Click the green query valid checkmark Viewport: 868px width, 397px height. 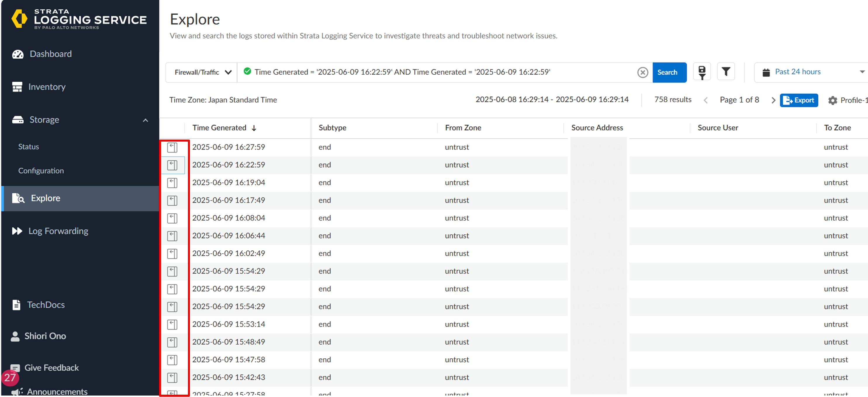247,71
